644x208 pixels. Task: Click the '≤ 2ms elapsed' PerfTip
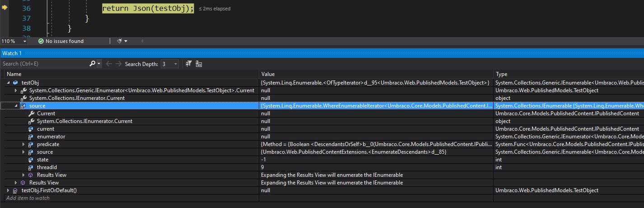215,9
